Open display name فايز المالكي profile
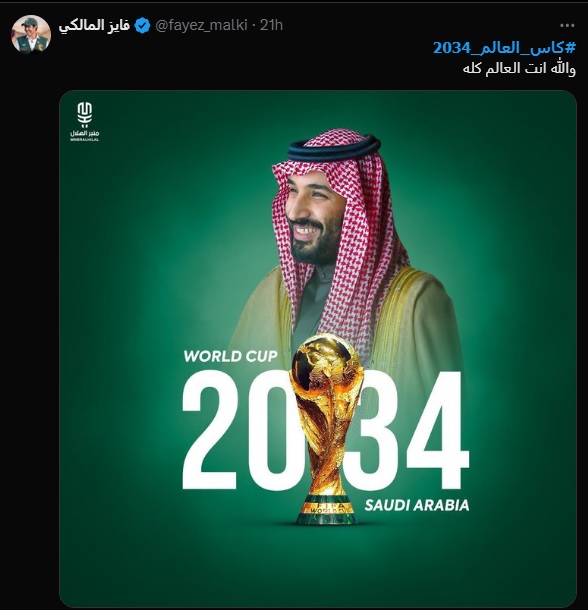The width and height of the screenshot is (588, 610). (x=94, y=26)
